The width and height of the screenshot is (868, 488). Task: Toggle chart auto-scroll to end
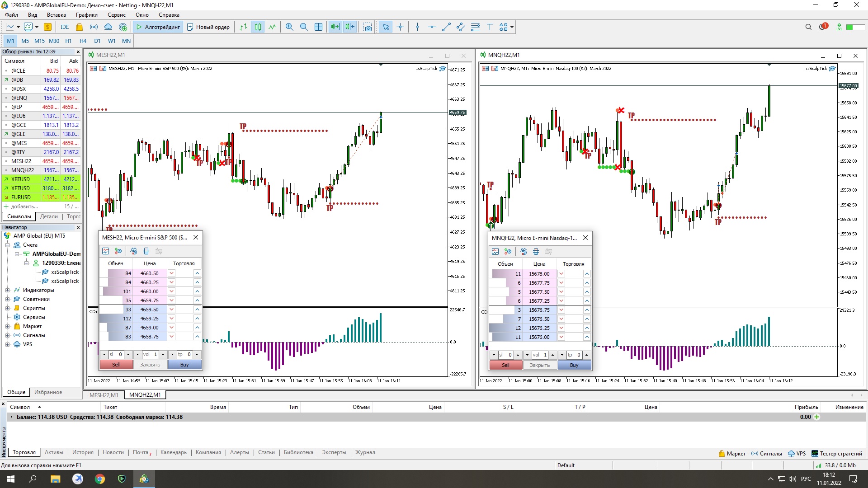coord(335,27)
